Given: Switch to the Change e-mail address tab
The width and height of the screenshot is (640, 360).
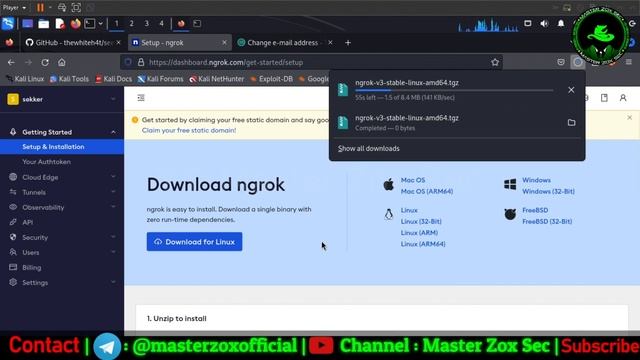Looking at the screenshot, I should (x=285, y=42).
